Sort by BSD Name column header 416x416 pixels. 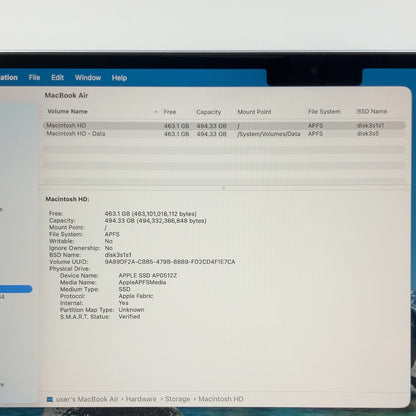tap(372, 111)
